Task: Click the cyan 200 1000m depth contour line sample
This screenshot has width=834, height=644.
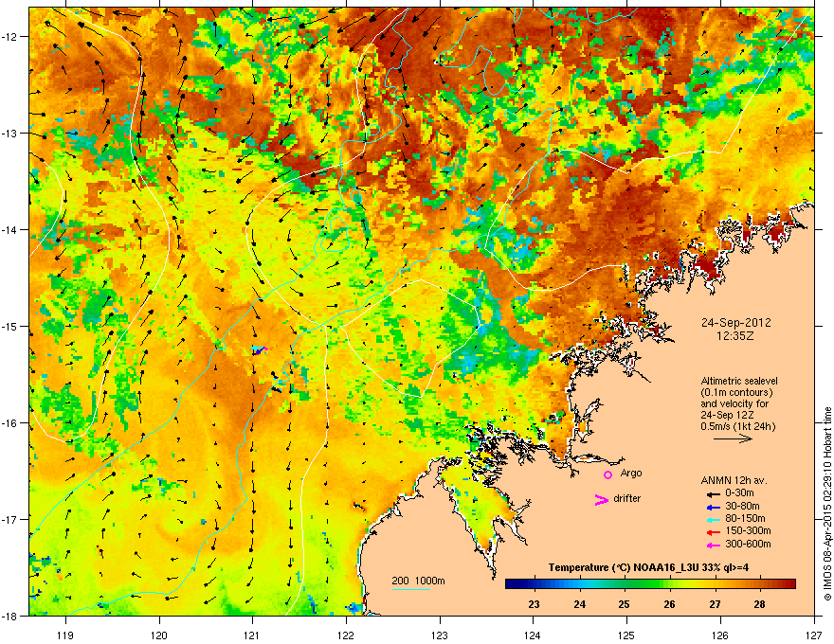Action: point(411,590)
